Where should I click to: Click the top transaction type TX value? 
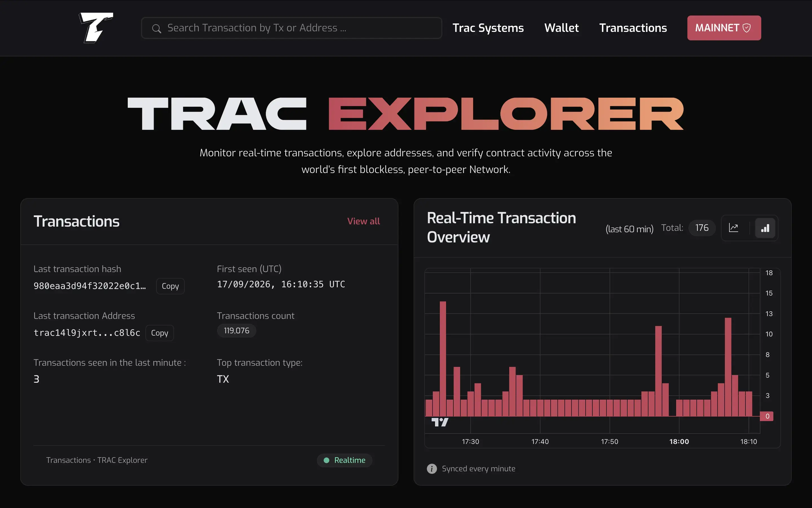click(223, 379)
